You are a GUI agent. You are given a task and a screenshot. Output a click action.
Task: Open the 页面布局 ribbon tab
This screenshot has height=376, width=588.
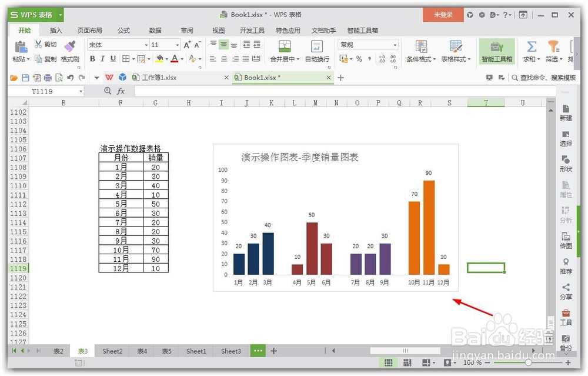(x=89, y=31)
